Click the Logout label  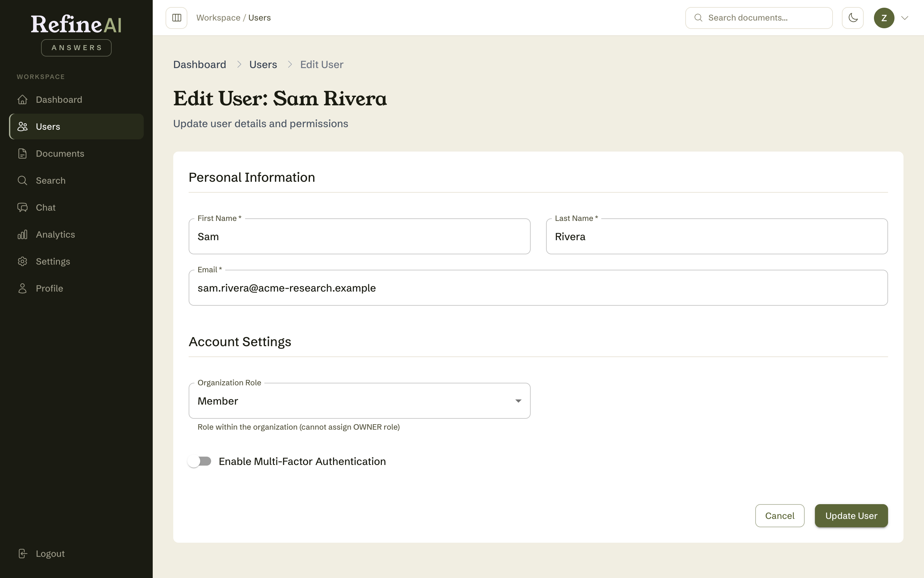coord(50,554)
